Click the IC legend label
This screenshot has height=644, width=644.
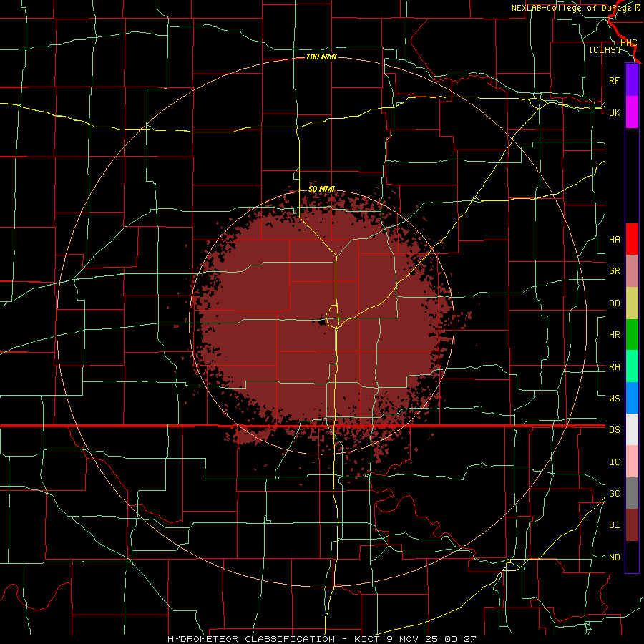click(614, 462)
